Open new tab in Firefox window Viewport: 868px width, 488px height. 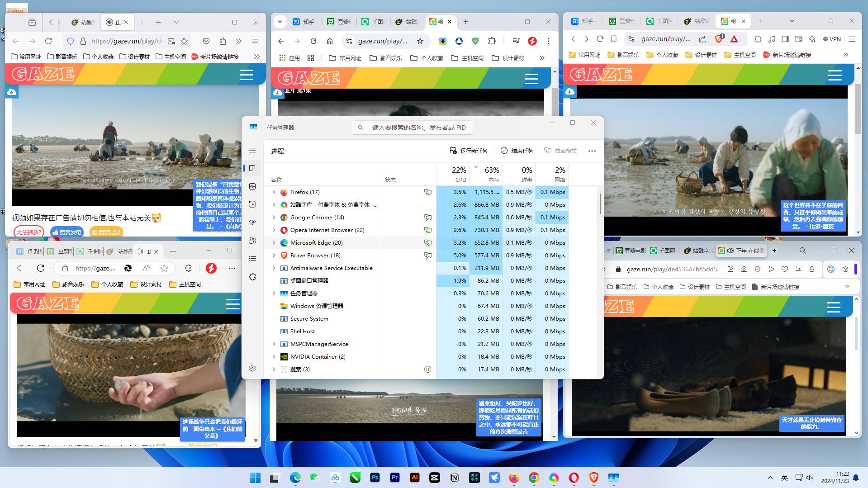pos(158,22)
